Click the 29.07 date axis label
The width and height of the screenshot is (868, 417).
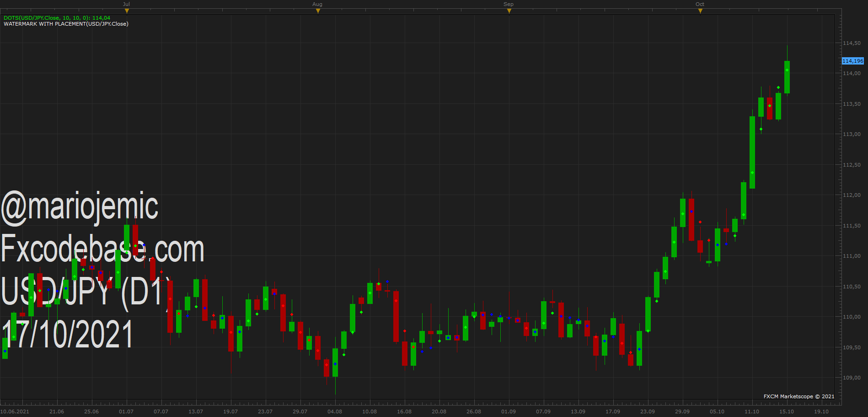click(300, 412)
